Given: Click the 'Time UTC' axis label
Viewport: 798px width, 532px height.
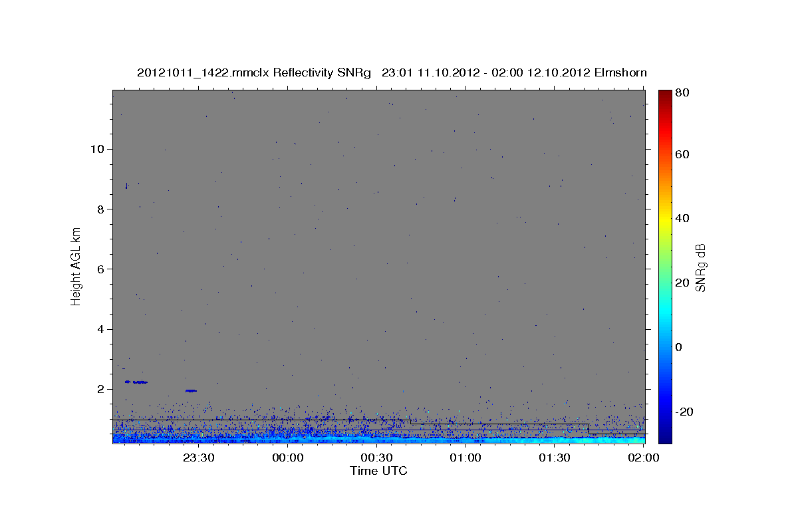Looking at the screenshot, I should tap(378, 471).
